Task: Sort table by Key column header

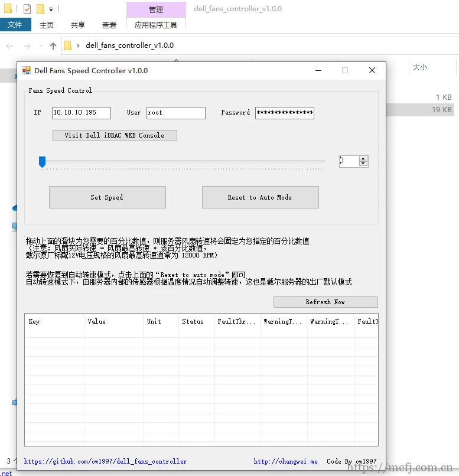Action: 54,321
